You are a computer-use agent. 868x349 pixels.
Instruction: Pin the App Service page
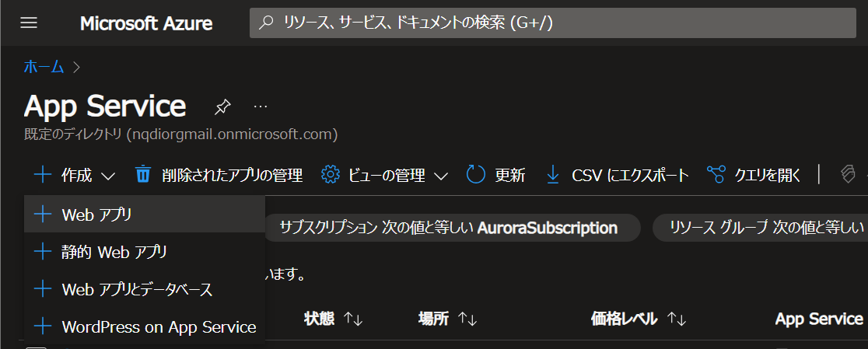click(x=223, y=106)
